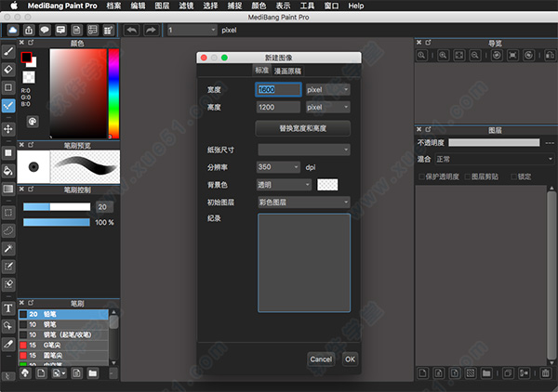Screen dimensions: 558x392
Task: Select the Dot/Fill rectangle tool
Action: tap(8, 153)
